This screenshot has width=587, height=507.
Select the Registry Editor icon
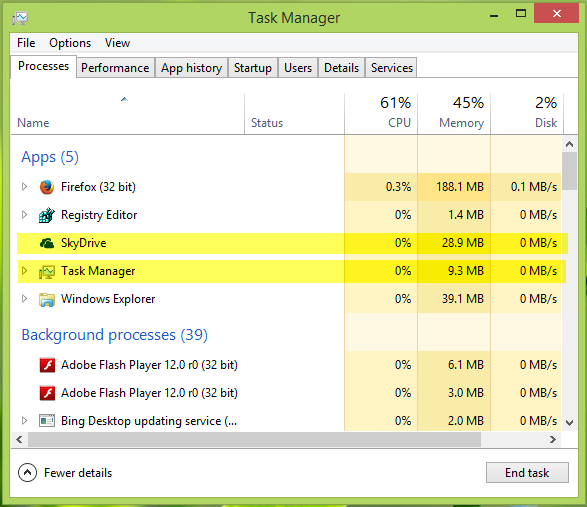[x=47, y=215]
